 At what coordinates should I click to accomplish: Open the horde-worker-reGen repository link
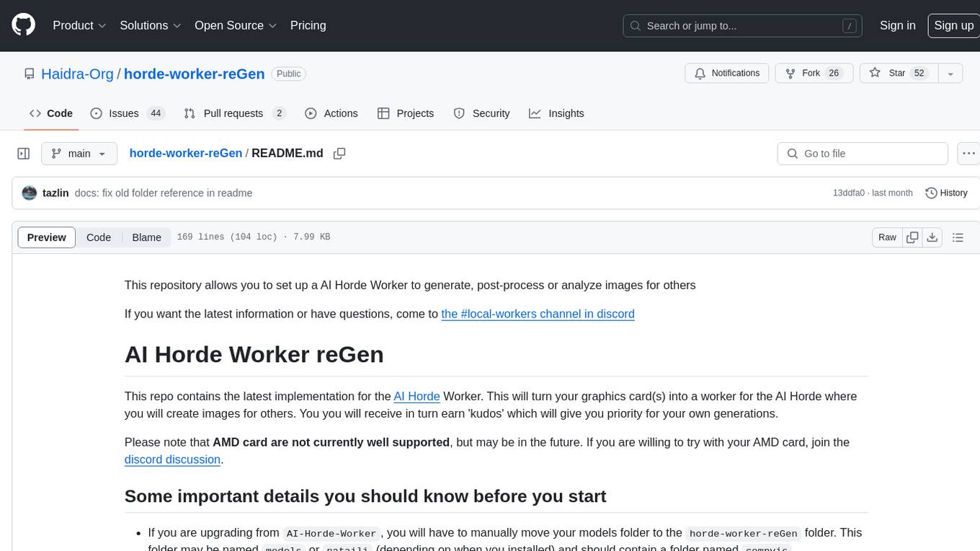click(195, 74)
